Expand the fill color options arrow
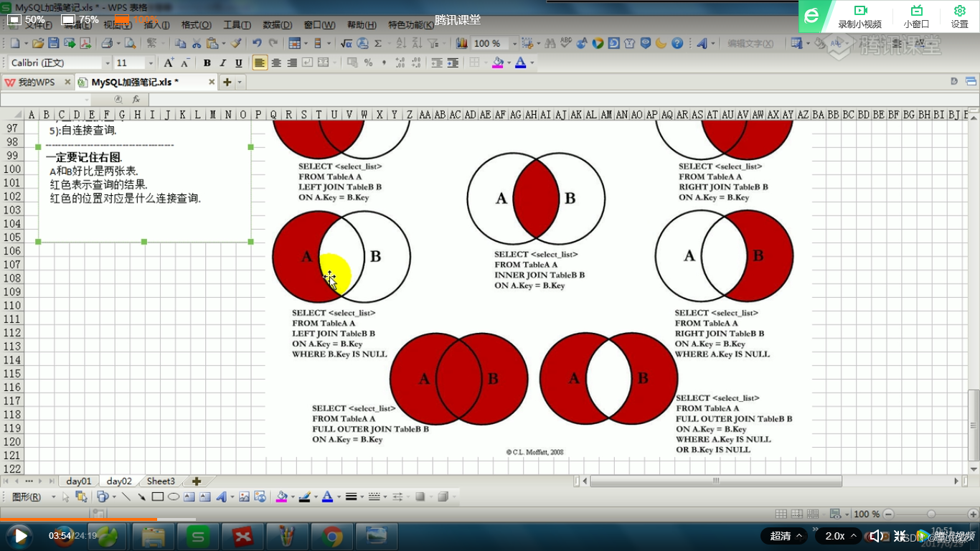The image size is (980, 551). tap(509, 63)
